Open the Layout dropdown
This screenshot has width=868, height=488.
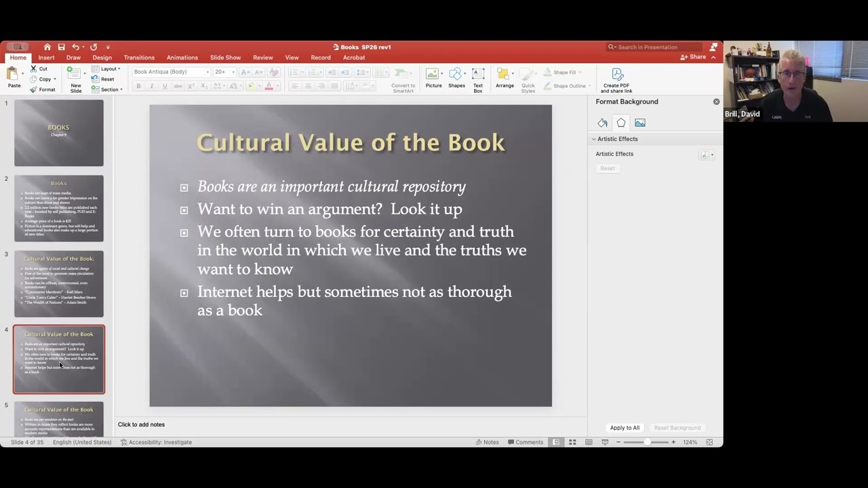106,69
